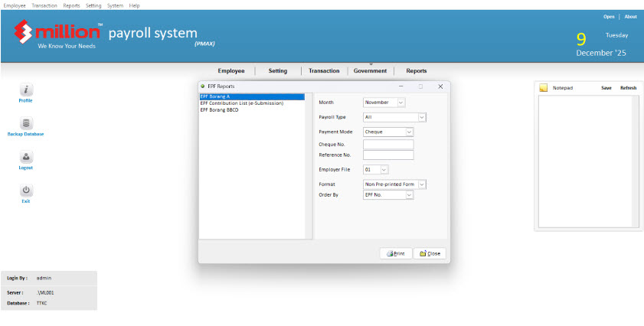Viewport: 644px width, 326px height.
Task: Click the Open link in the header
Action: [609, 17]
